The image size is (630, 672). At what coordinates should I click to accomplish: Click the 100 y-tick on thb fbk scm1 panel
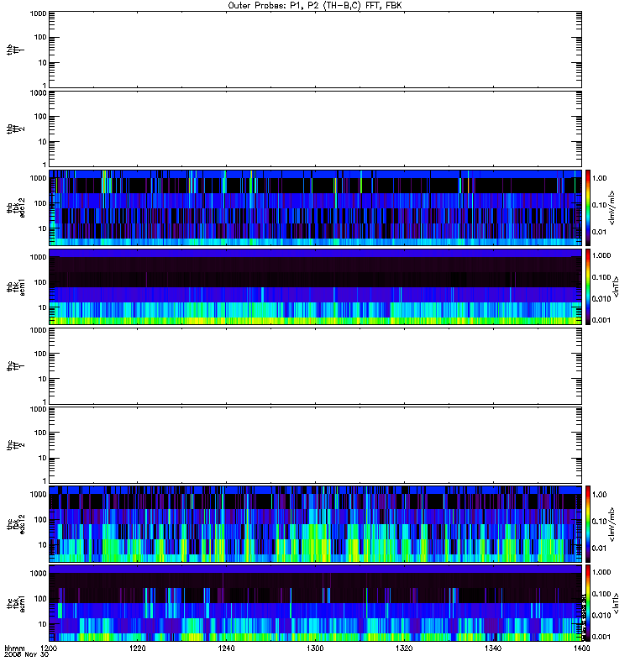40,282
